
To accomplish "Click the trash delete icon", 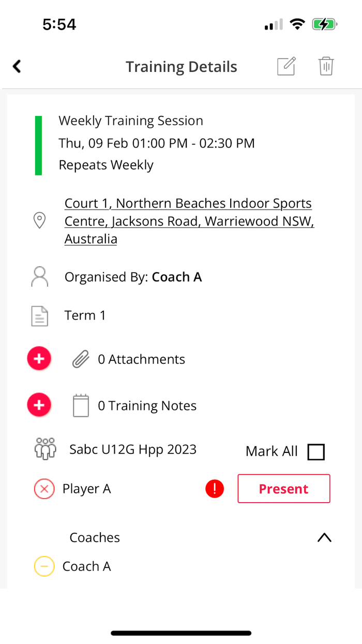I will click(326, 66).
